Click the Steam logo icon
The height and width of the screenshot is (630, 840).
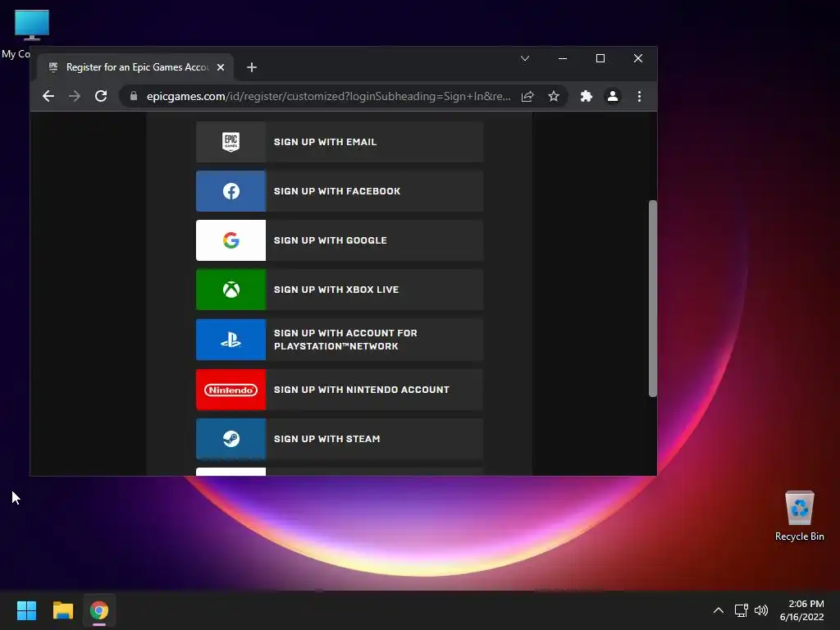[x=231, y=439]
